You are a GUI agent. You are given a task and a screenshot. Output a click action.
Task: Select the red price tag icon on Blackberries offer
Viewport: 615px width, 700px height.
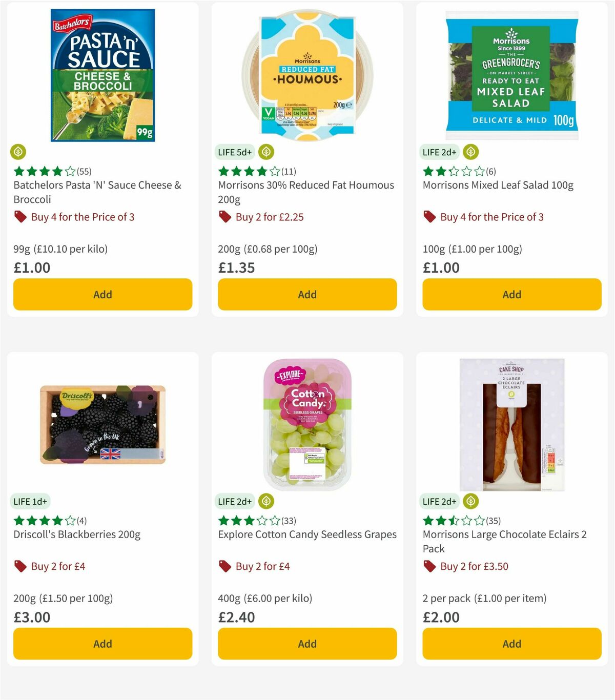click(20, 566)
